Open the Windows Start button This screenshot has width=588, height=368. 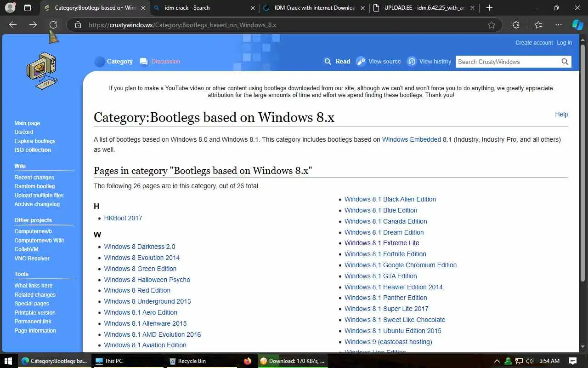coord(8,361)
